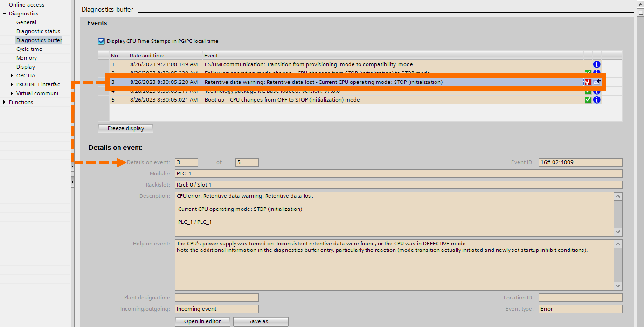Select the Boot up event row 5
Screen dimensions: 644x327
(280, 99)
